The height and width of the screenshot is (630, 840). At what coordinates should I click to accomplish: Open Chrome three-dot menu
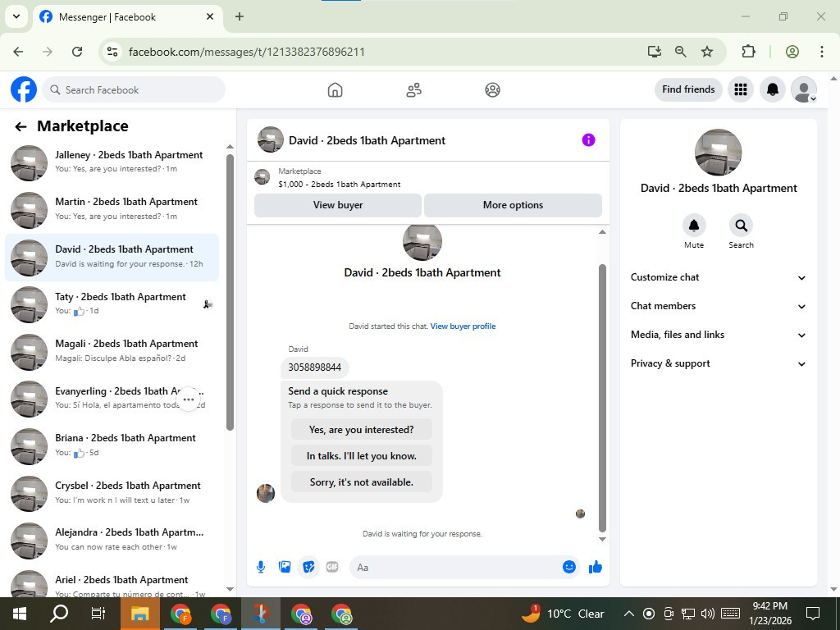click(x=822, y=52)
